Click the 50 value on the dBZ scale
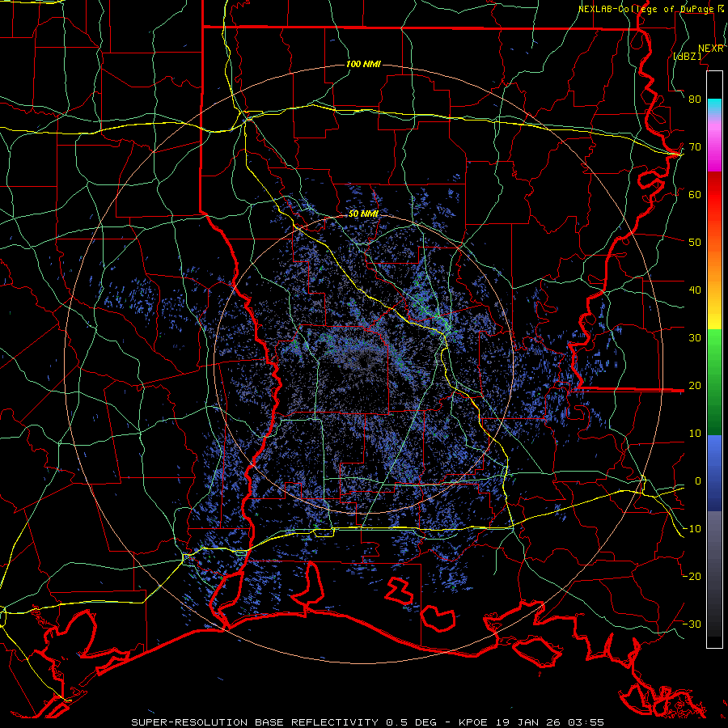 695,243
